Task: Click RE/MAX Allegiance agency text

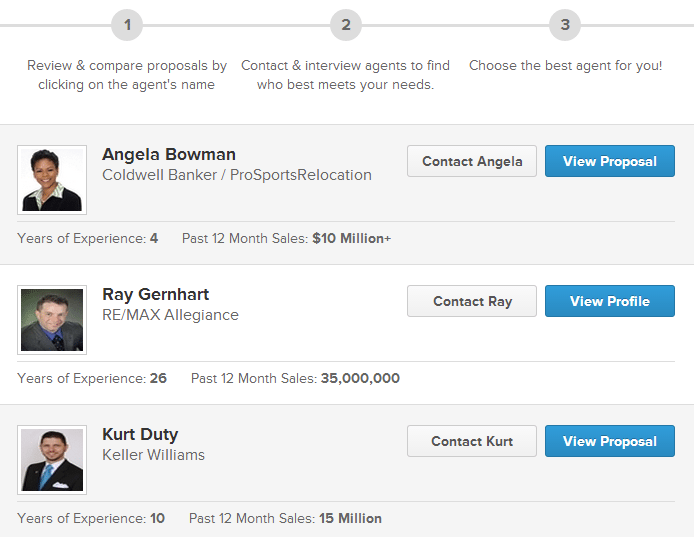Action: 170,315
